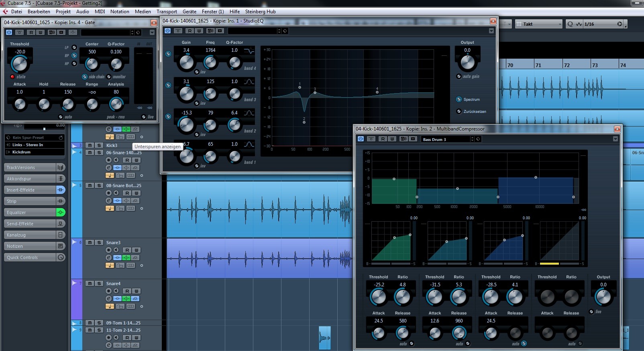
Task: Open the Steinberg Hub menu
Action: click(x=260, y=11)
